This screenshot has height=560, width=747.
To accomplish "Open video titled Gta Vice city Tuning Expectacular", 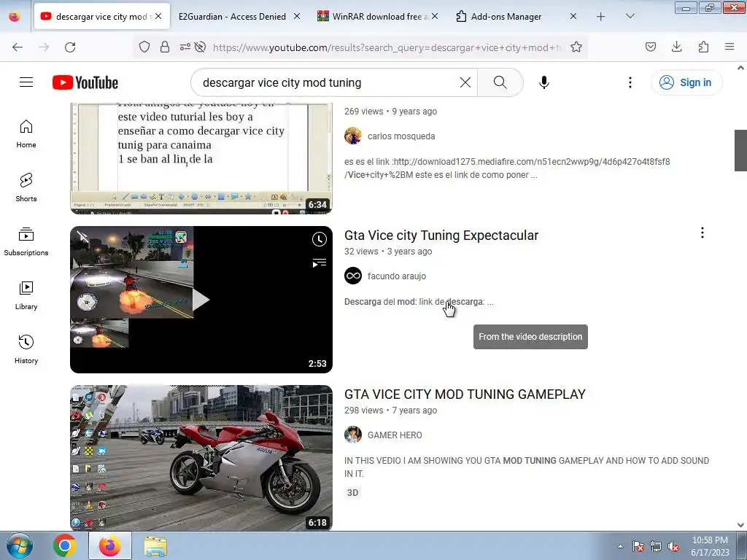I will pos(441,236).
